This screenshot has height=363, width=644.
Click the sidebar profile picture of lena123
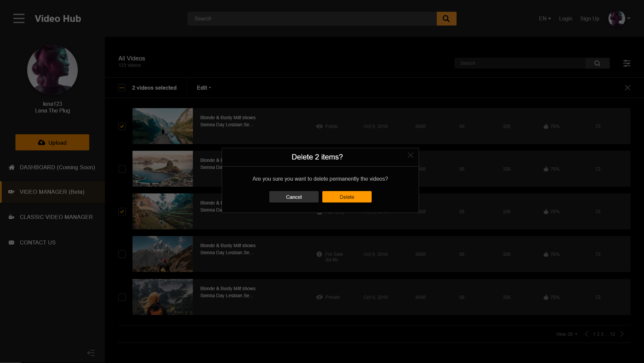[x=52, y=70]
